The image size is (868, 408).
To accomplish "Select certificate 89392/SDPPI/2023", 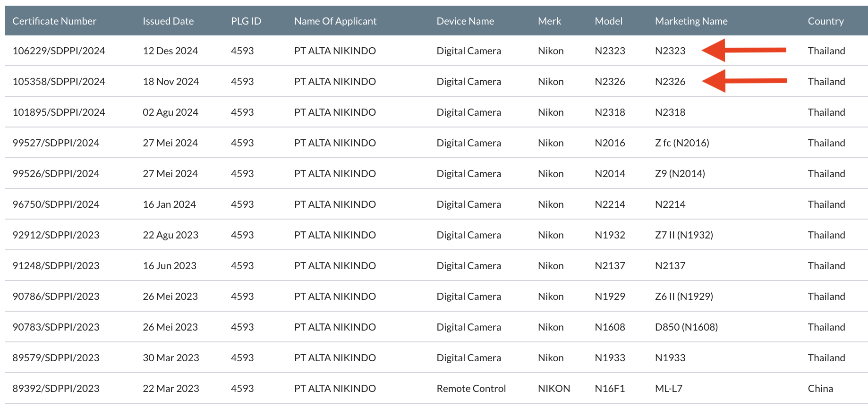I will coord(56,389).
